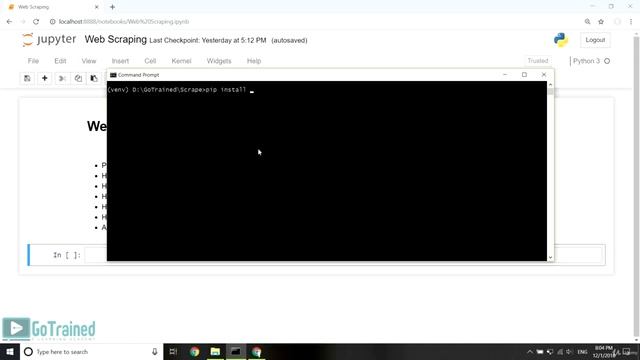640x360 pixels.
Task: Close the Web Scraping browser tab
Action: coord(97,7)
